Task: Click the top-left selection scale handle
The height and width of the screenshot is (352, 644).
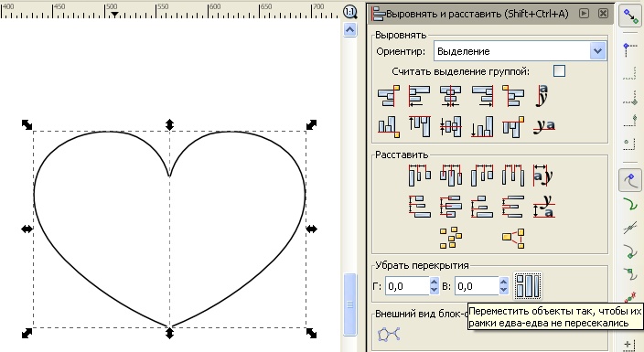Action: 27,124
